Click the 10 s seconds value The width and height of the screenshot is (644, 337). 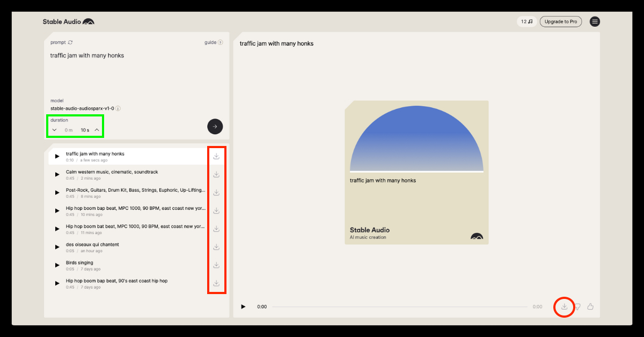[x=85, y=130]
